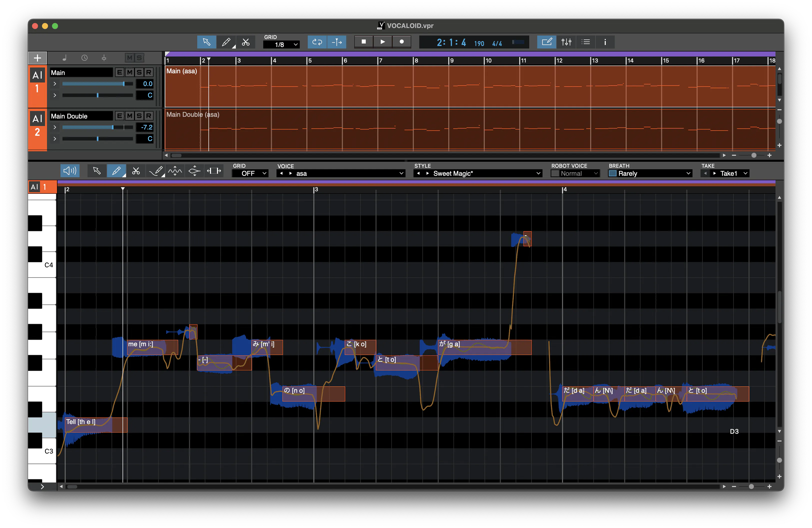Toggle the piano-roll speaker monitor icon
This screenshot has width=812, height=528.
tap(70, 170)
